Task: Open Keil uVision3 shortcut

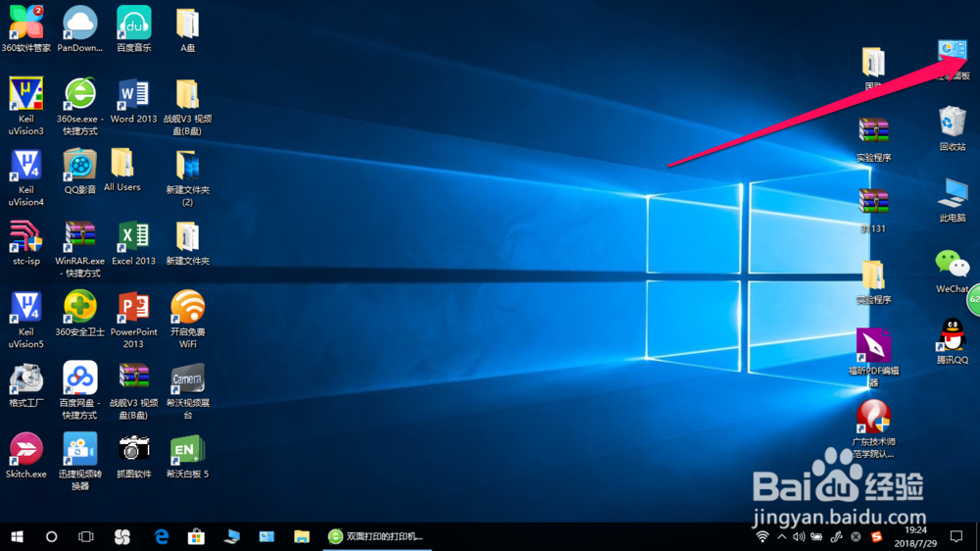Action: click(x=26, y=94)
